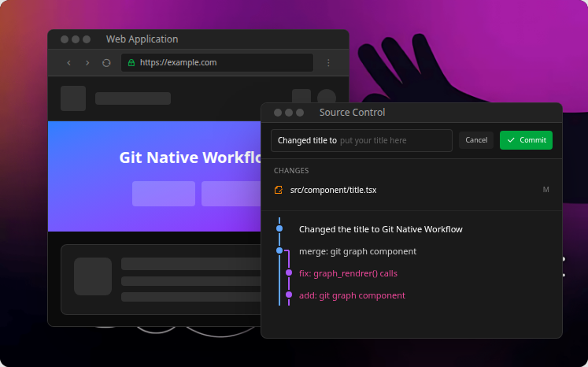This screenshot has height=367, width=588.
Task: Click the 'Git Native Workflow' hero heading
Action: click(x=190, y=158)
